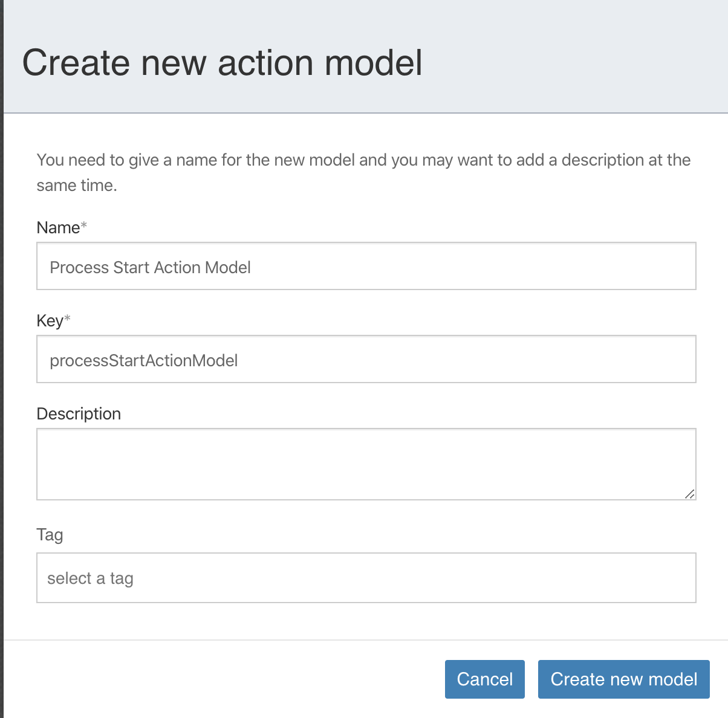The height and width of the screenshot is (718, 728).
Task: Open the 'select a tag' dropdown
Action: (366, 578)
